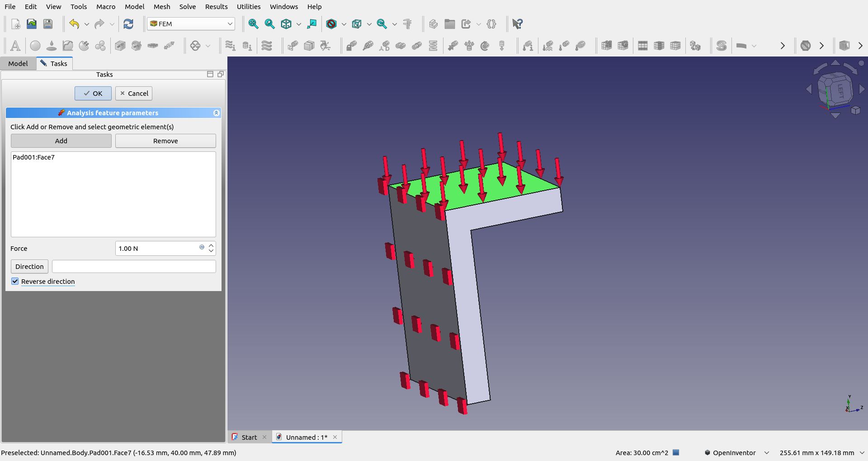Click the purge results icon
The width and height of the screenshot is (868, 461).
tap(806, 46)
